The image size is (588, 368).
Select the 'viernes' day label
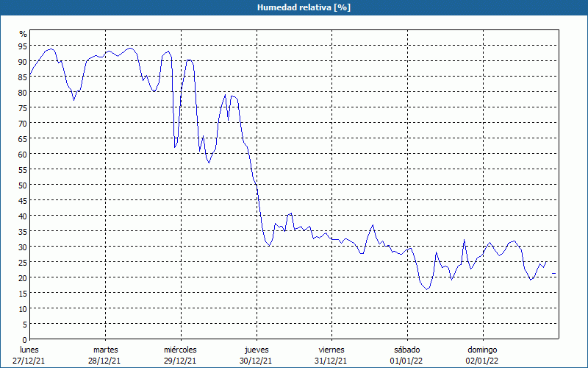pos(331,350)
